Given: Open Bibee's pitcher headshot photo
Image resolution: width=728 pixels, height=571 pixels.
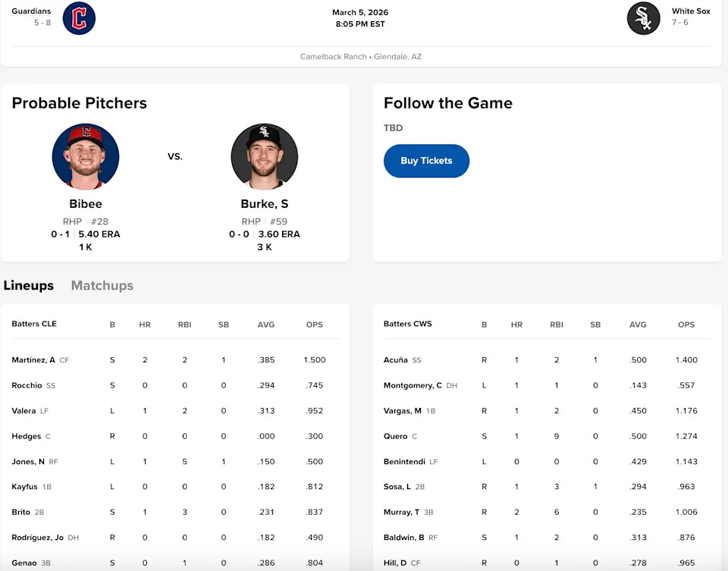Looking at the screenshot, I should click(85, 156).
